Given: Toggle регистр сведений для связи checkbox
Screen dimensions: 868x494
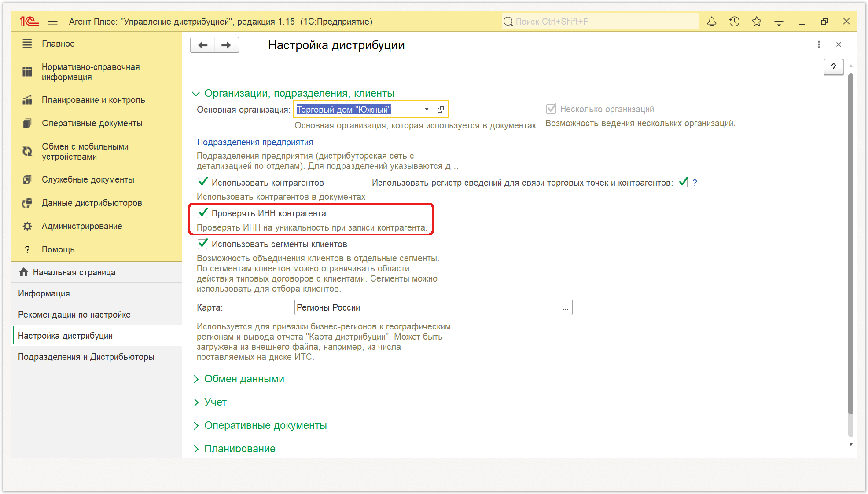Looking at the screenshot, I should click(683, 182).
